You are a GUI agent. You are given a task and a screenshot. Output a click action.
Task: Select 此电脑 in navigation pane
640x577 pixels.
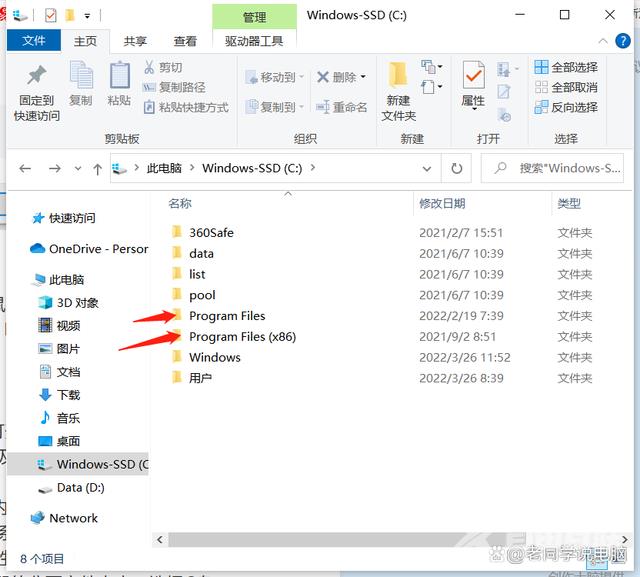pyautogui.click(x=59, y=280)
